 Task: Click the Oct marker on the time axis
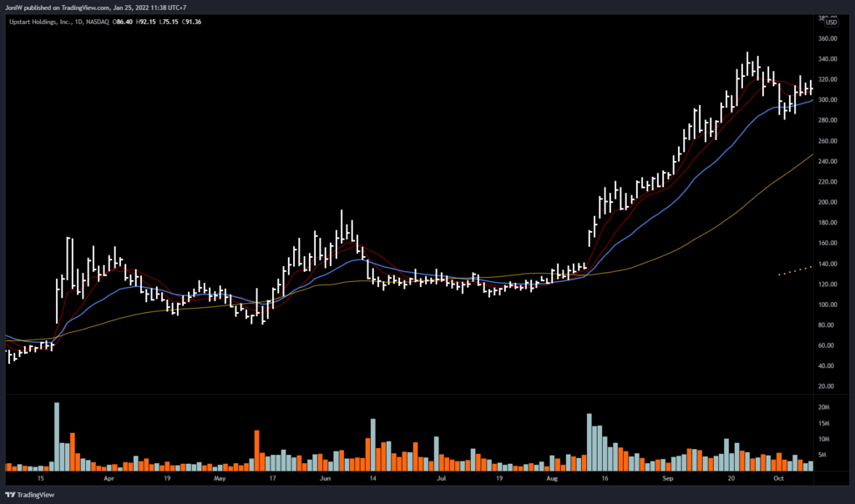(777, 480)
